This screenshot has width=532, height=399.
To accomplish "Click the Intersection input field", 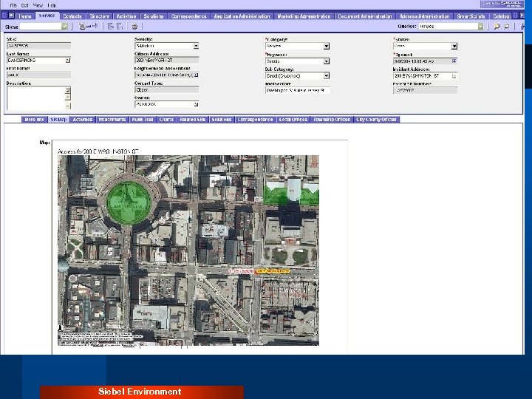I will (x=297, y=91).
